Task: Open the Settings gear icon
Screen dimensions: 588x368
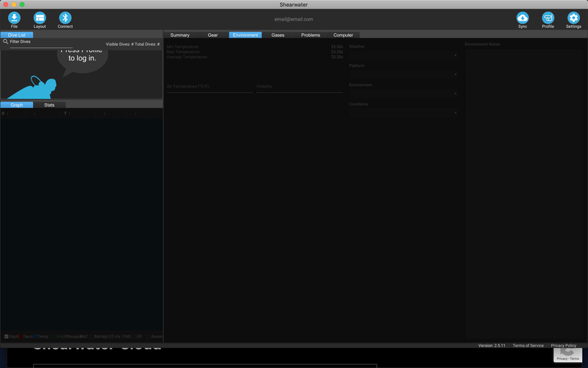Action: [x=573, y=18]
